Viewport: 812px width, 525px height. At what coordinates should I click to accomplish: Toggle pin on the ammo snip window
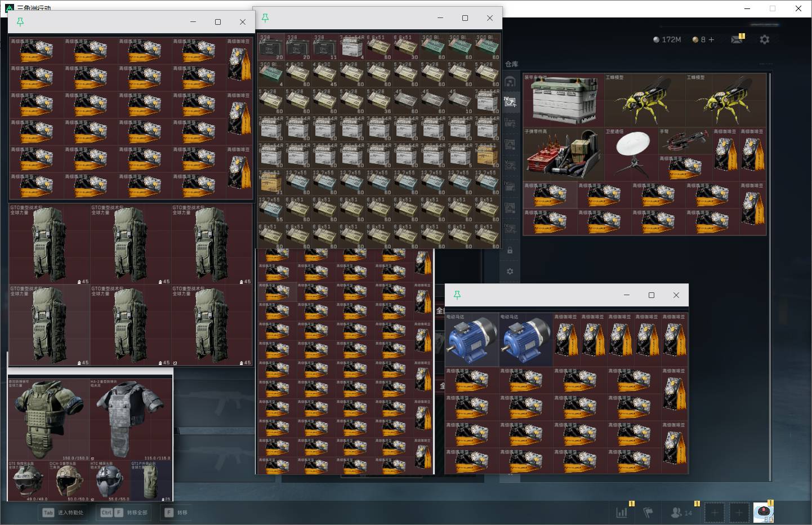click(265, 18)
